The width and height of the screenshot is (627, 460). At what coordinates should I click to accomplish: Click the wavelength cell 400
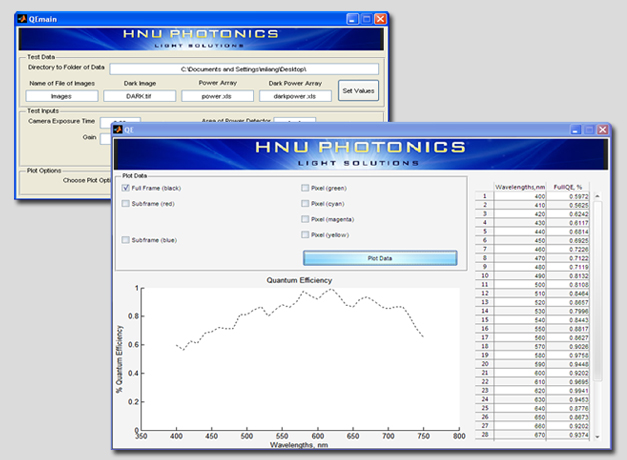pyautogui.click(x=520, y=196)
